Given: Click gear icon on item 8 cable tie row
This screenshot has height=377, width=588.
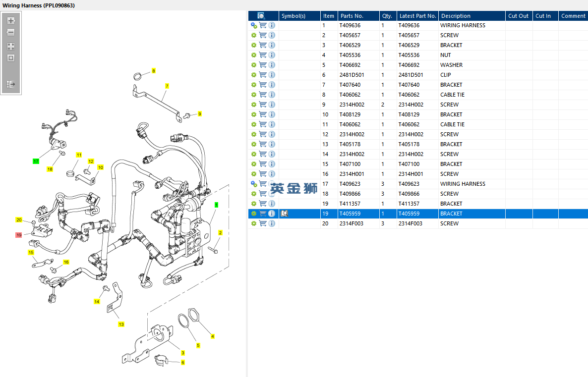Looking at the screenshot, I should 254,95.
